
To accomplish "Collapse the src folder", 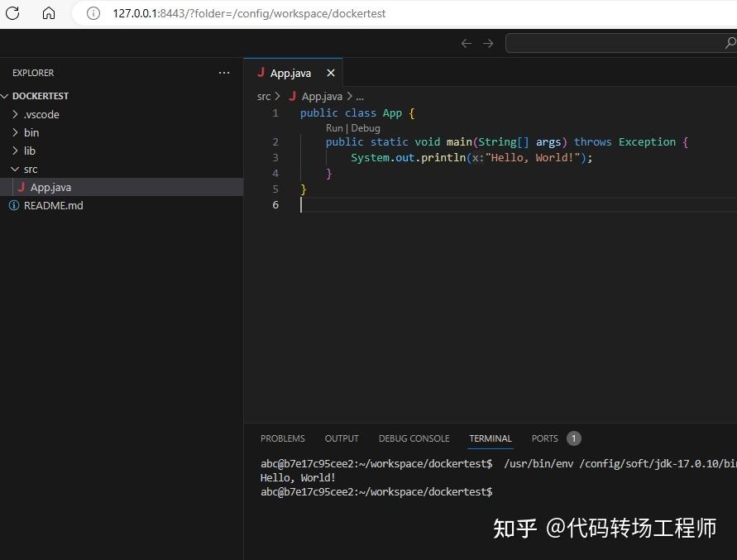I will [x=122, y=170].
